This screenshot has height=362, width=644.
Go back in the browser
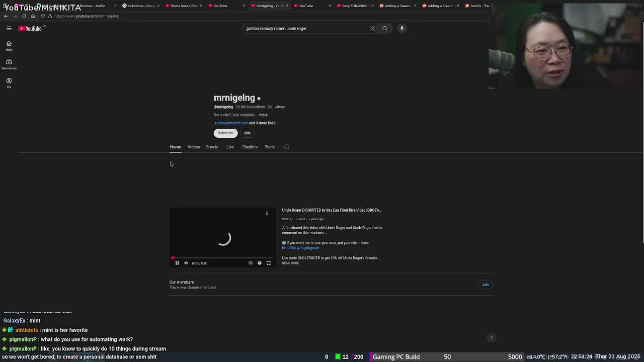[6, 16]
